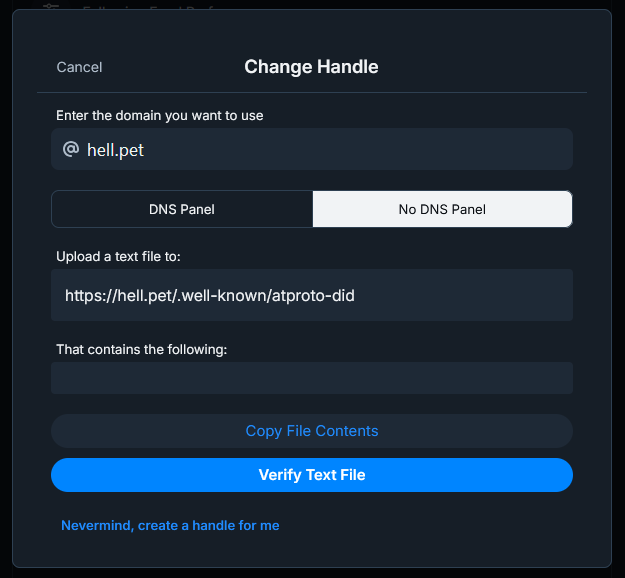
Task: Click the sliders settings icon behind dialog
Action: 51,6
